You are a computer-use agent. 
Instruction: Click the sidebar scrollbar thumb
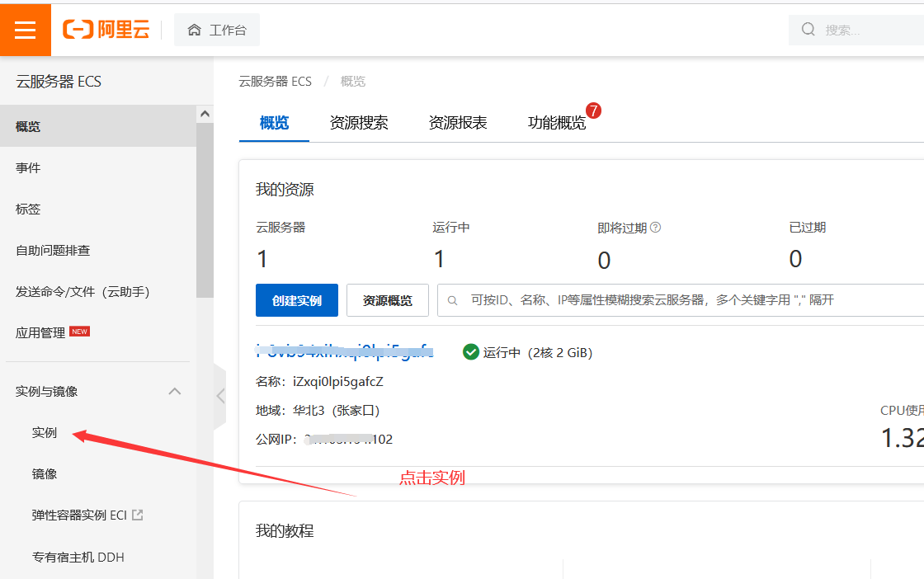pyautogui.click(x=205, y=210)
